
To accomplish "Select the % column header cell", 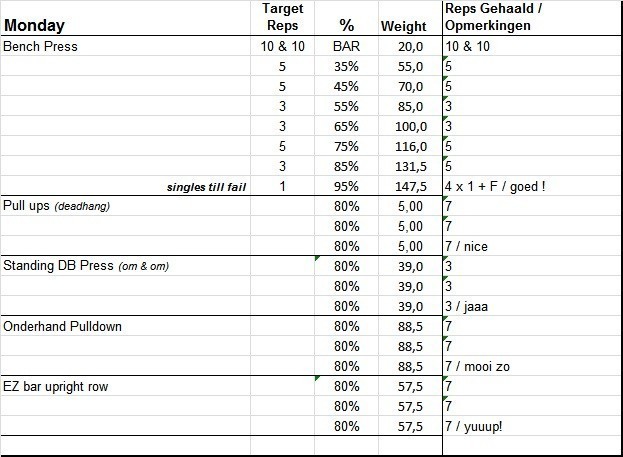I will point(346,25).
